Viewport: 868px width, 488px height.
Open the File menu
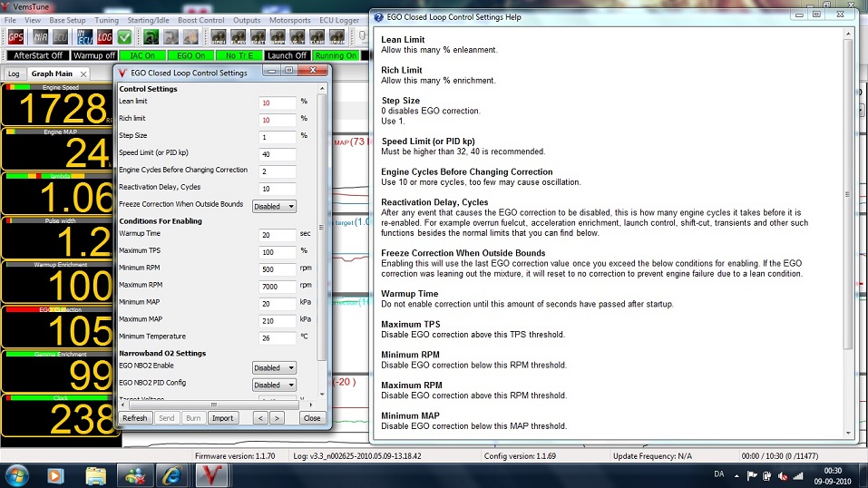click(x=10, y=20)
